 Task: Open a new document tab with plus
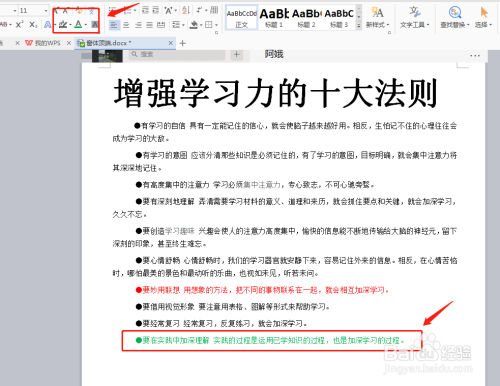182,43
